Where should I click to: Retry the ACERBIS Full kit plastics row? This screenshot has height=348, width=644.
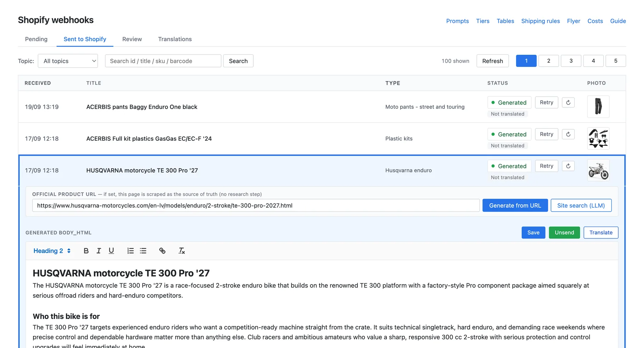546,134
